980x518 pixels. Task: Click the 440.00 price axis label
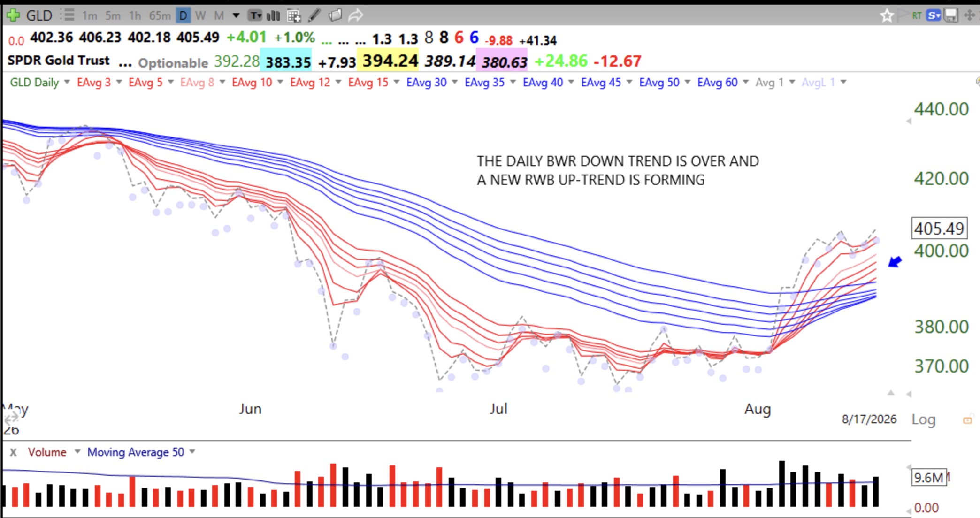[x=941, y=109]
